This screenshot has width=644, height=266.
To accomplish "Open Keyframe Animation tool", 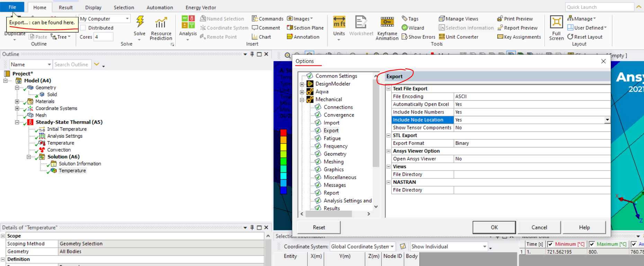I will click(x=387, y=28).
